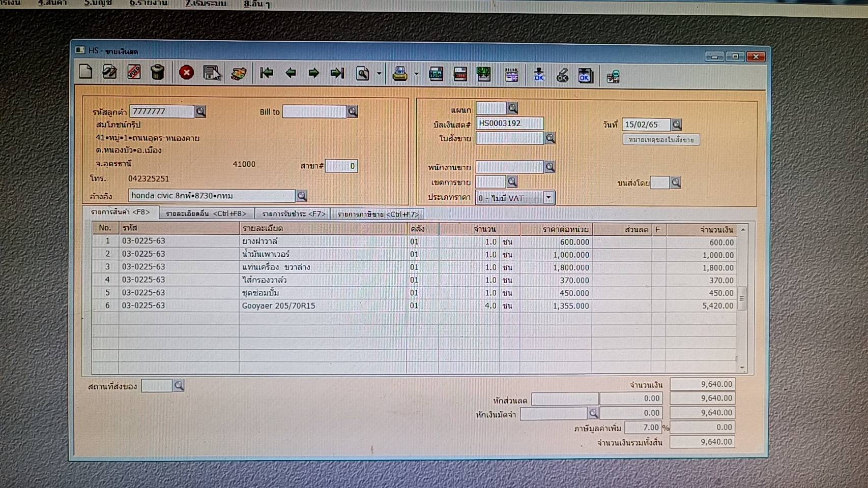Click the VOID stamp toolbar icon

pyautogui.click(x=134, y=72)
